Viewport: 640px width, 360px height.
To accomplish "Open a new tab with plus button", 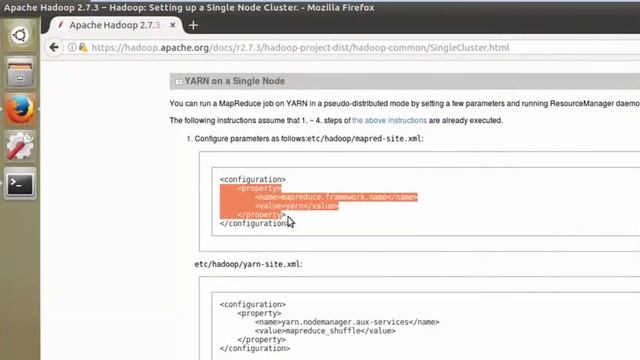I will coord(193,25).
